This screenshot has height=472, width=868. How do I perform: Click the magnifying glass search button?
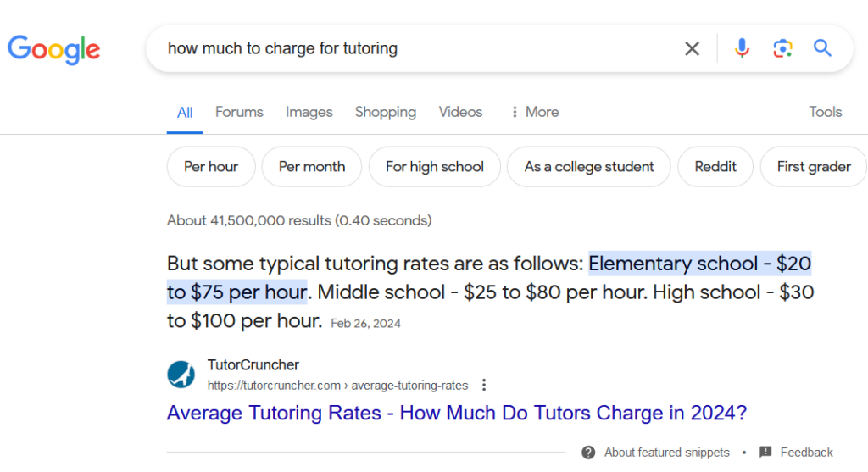coord(822,48)
